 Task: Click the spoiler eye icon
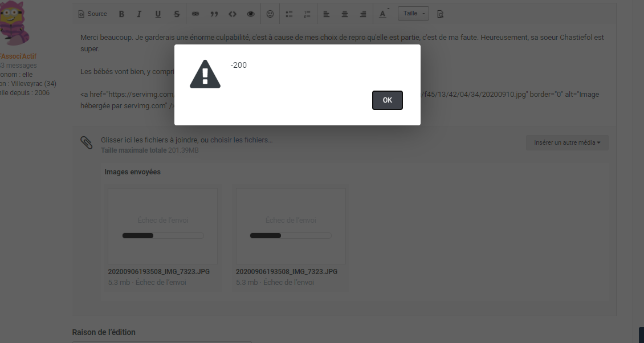[x=251, y=14]
